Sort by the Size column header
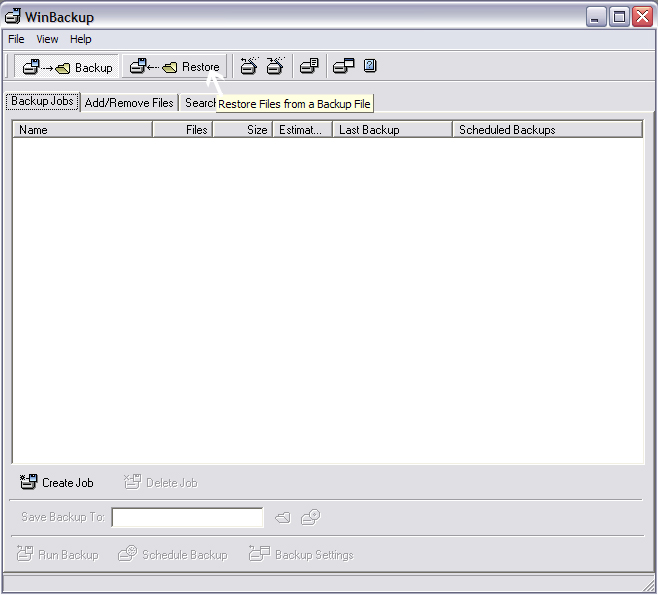Viewport: 658px width, 595px height. click(243, 130)
